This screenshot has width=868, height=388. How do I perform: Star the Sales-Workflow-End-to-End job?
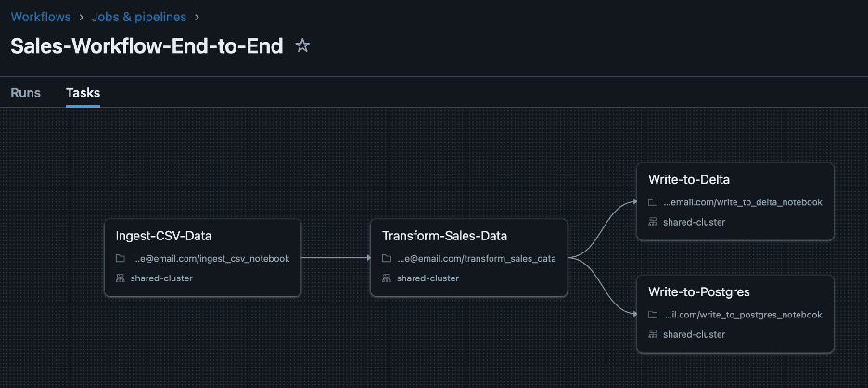click(x=302, y=45)
